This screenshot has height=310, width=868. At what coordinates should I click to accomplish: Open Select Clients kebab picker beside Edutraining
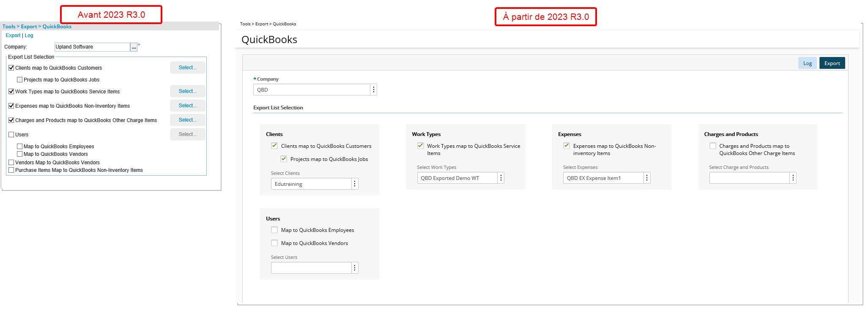click(x=355, y=184)
